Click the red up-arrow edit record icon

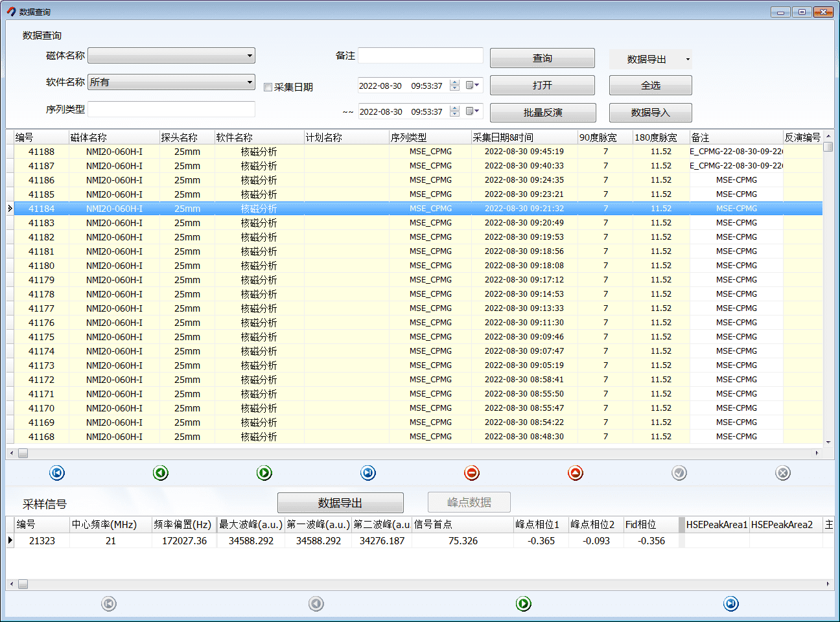pos(576,473)
